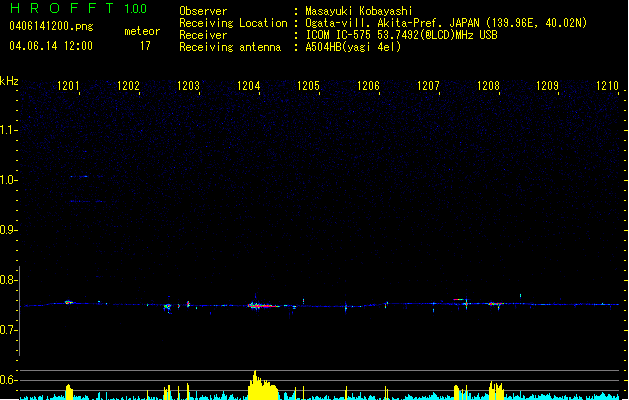This screenshot has width=629, height=400.
Task: Click the 1208 time axis marker
Action: click(x=488, y=85)
